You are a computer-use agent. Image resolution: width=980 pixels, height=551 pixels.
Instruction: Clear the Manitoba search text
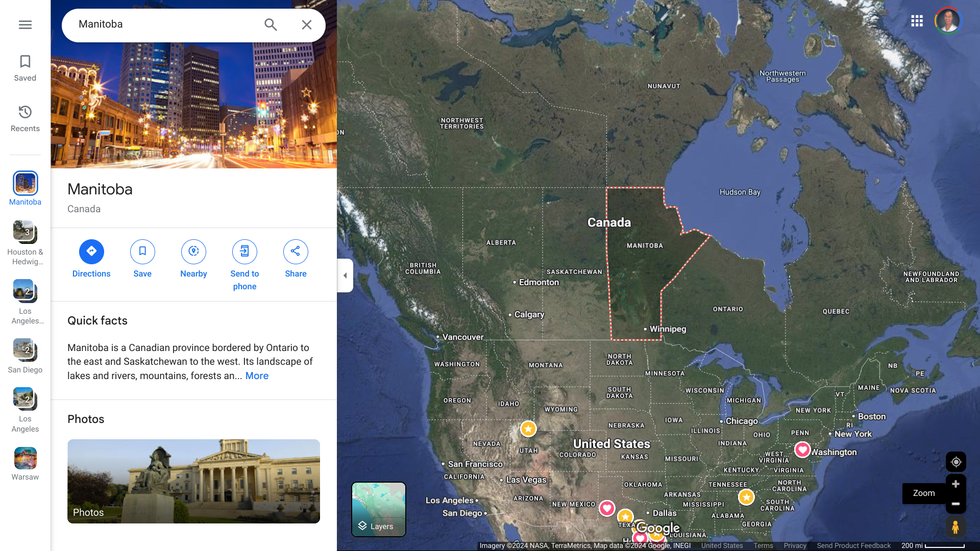click(x=306, y=24)
